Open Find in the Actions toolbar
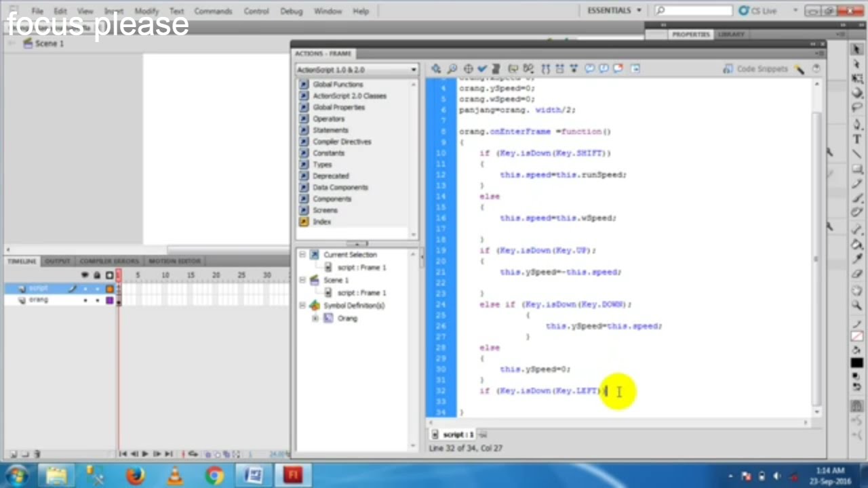Screen dimensions: 868x488 (452, 69)
